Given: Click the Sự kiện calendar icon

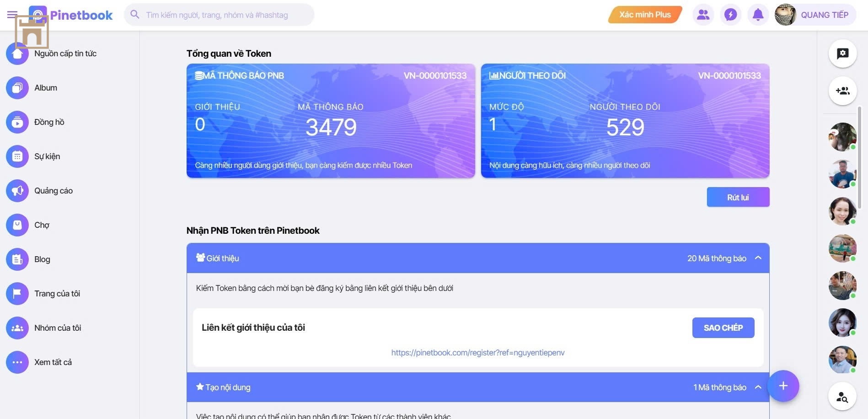Looking at the screenshot, I should tap(17, 156).
